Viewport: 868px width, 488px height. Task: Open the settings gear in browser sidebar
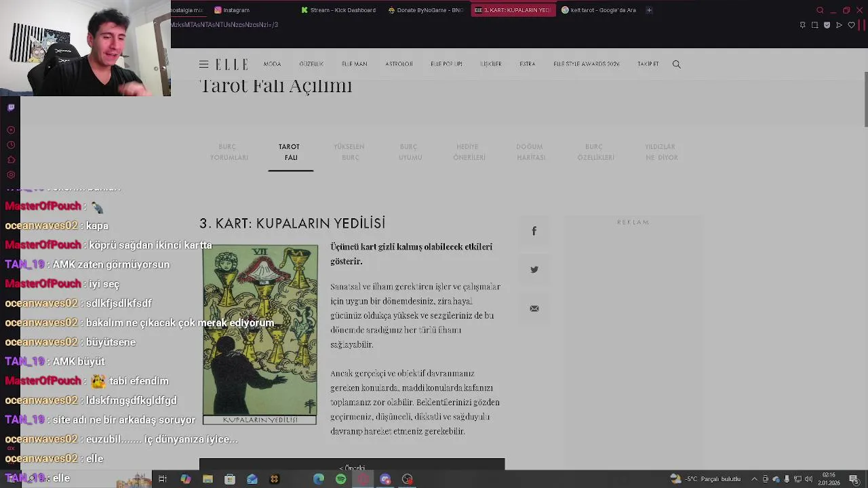11,175
